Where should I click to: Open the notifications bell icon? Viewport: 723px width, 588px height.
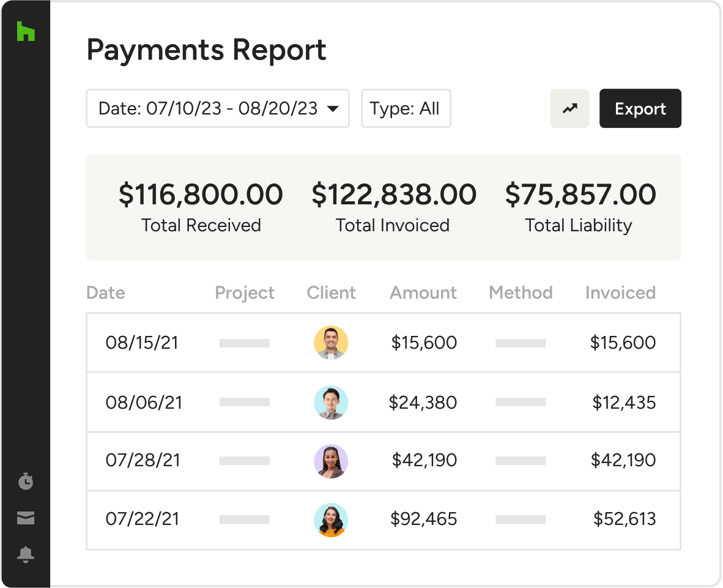pos(26,554)
